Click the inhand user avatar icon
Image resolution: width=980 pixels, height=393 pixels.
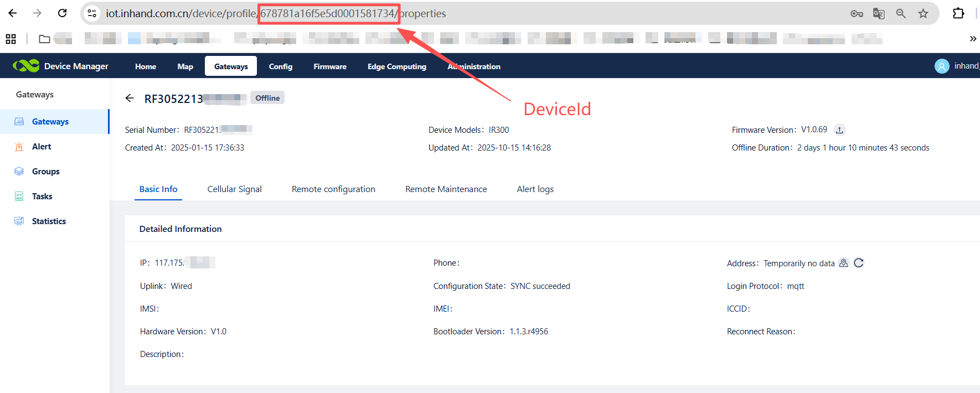[x=941, y=66]
